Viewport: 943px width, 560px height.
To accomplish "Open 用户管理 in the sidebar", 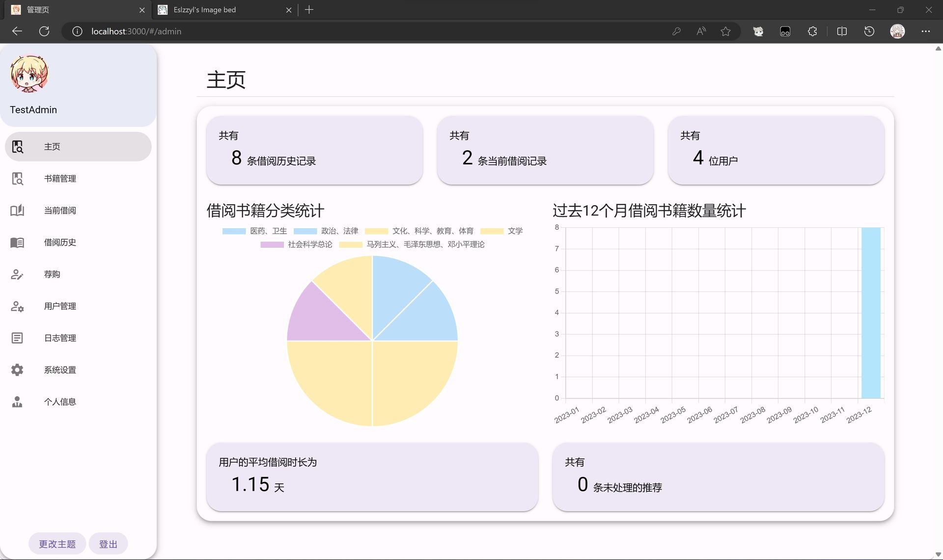I will pos(78,306).
